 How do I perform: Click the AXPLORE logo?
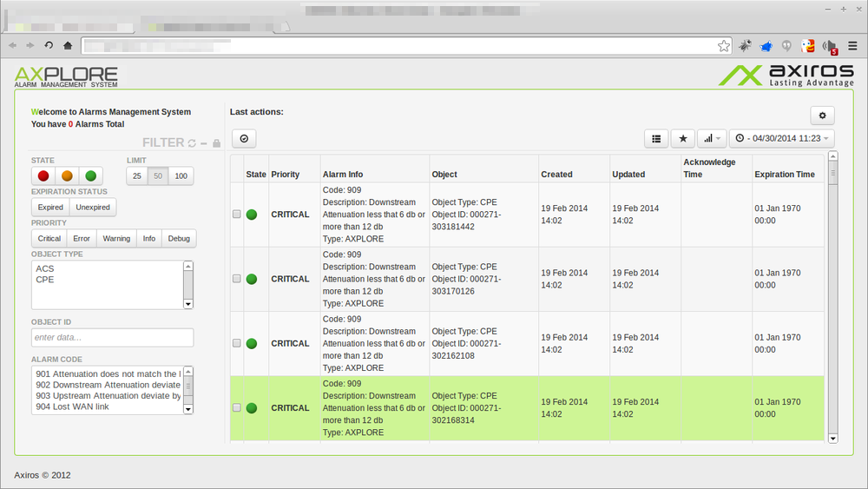pos(66,77)
